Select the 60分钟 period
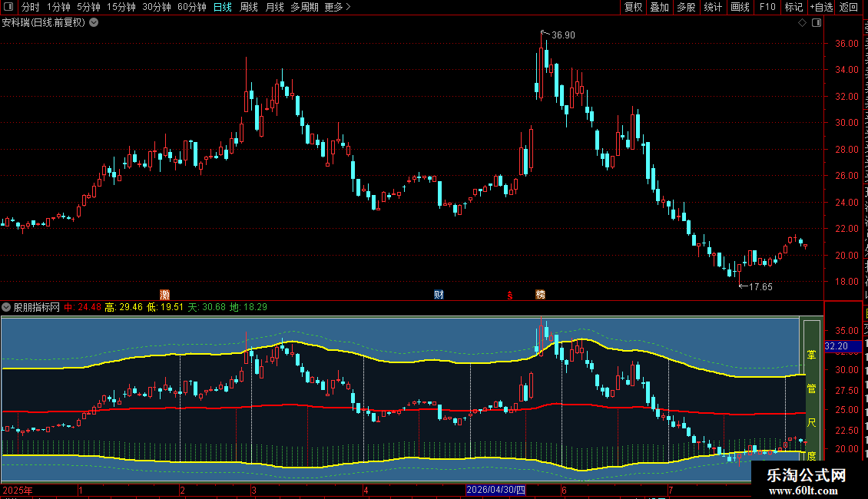This screenshot has height=499, width=868. [192, 7]
